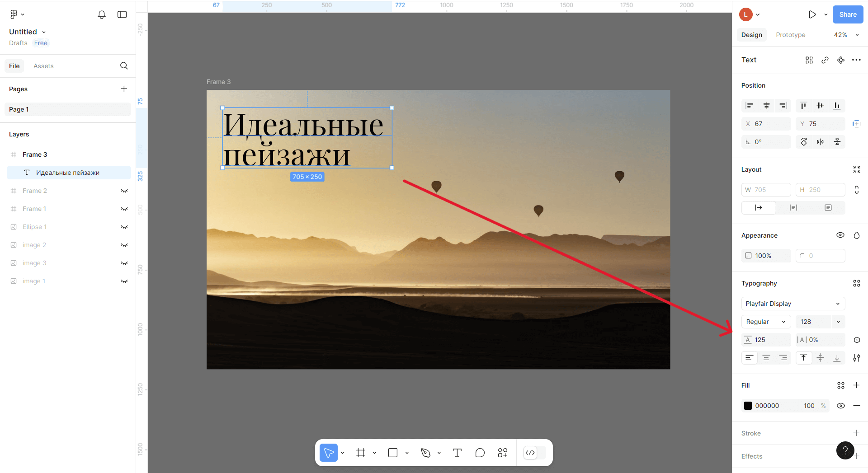Viewport: 868px width, 473px height.
Task: Open type settings sliders icon
Action: tap(856, 358)
